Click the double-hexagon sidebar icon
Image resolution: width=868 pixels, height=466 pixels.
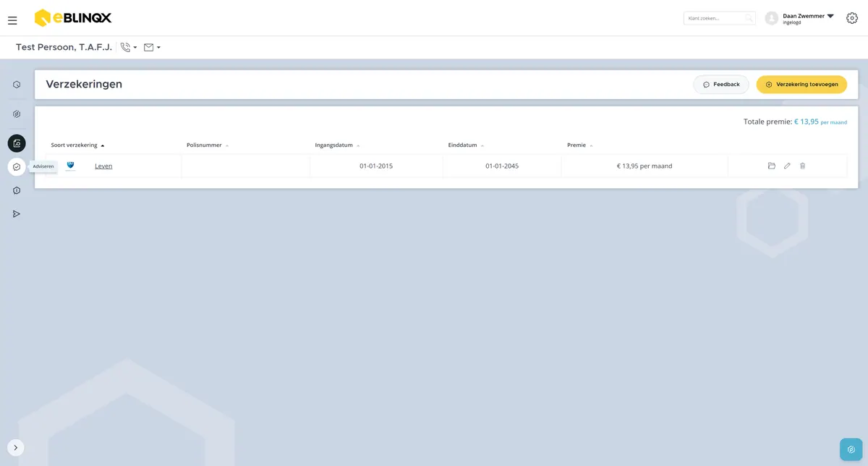pos(17,114)
